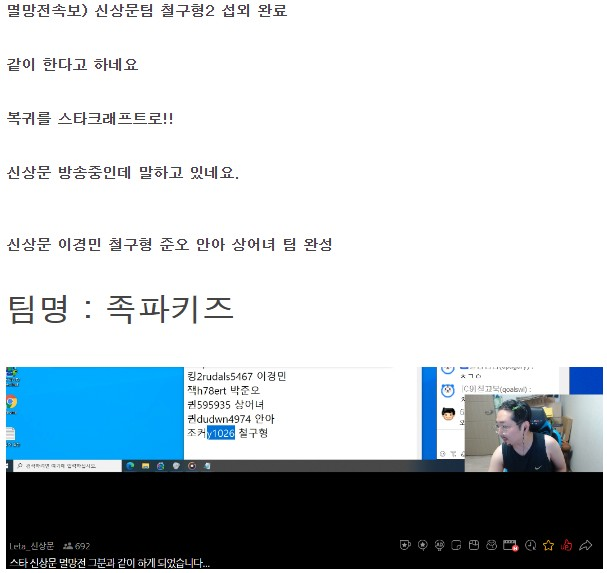Click the streamer webcam thumbnail
This screenshot has width=607, height=573.
(533, 433)
